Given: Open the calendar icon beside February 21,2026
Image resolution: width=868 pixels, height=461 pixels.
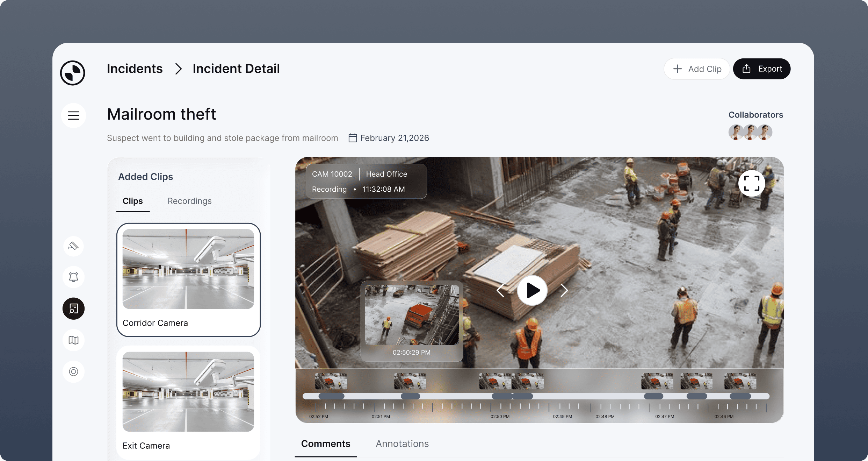Looking at the screenshot, I should 352,138.
